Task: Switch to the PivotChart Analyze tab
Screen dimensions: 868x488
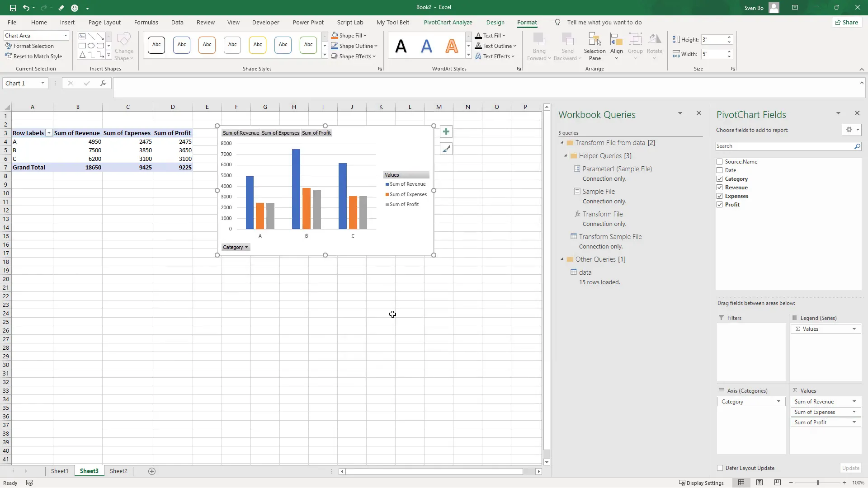Action: click(448, 22)
